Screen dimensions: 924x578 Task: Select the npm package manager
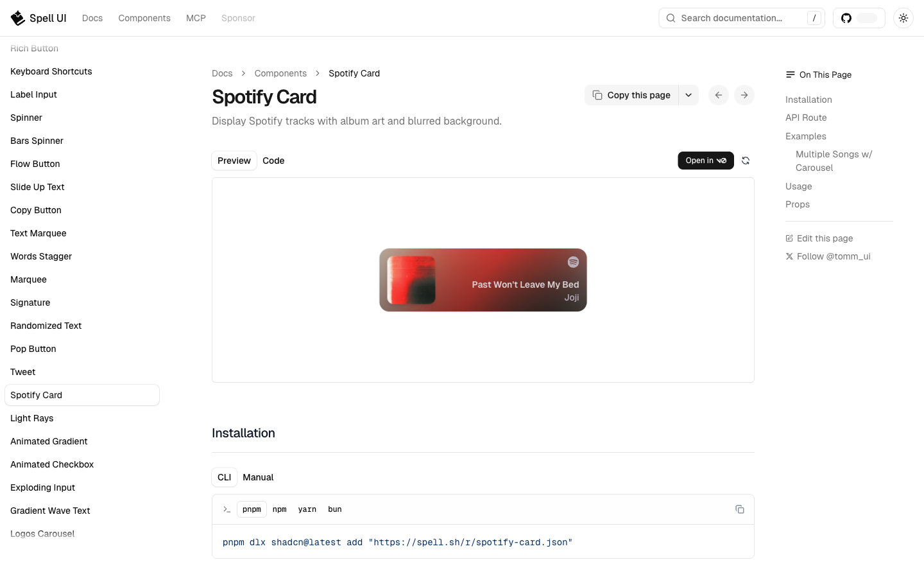point(279,509)
